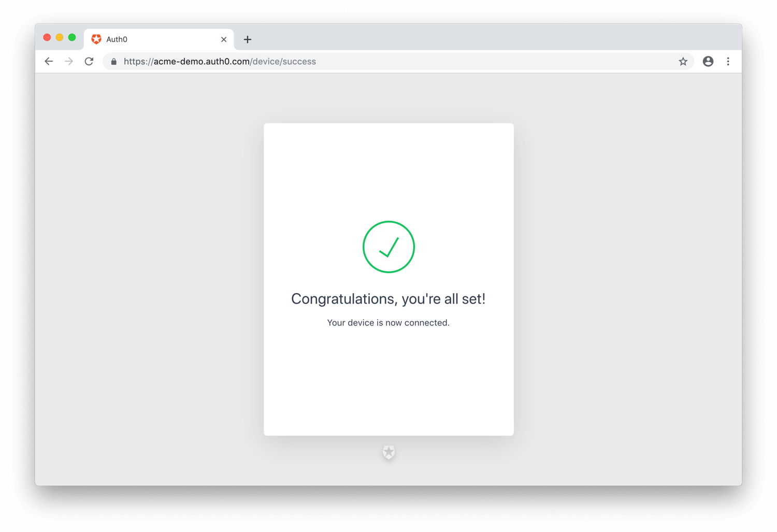Click the red traffic light button
The image size is (777, 532).
(x=47, y=37)
